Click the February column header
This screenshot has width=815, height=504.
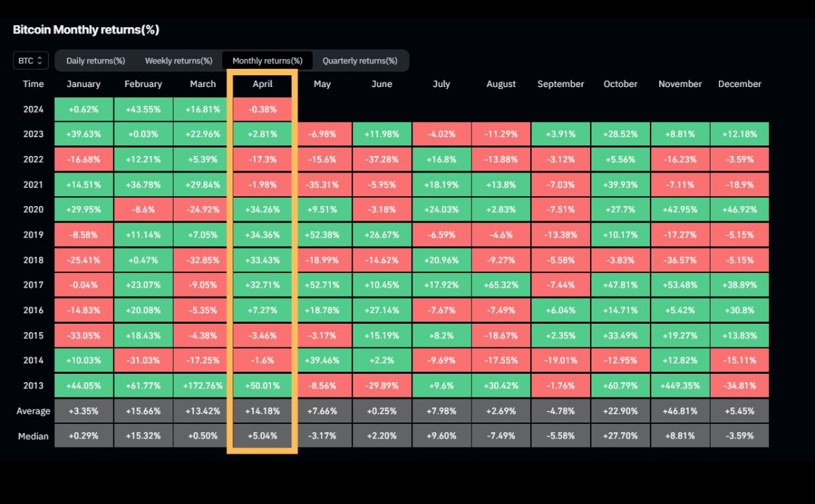(143, 84)
